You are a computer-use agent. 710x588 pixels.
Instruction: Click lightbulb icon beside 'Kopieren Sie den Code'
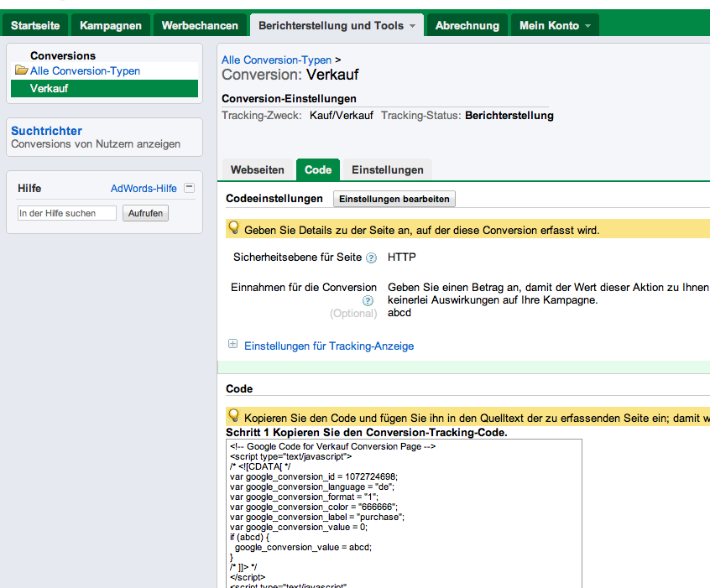tap(233, 415)
